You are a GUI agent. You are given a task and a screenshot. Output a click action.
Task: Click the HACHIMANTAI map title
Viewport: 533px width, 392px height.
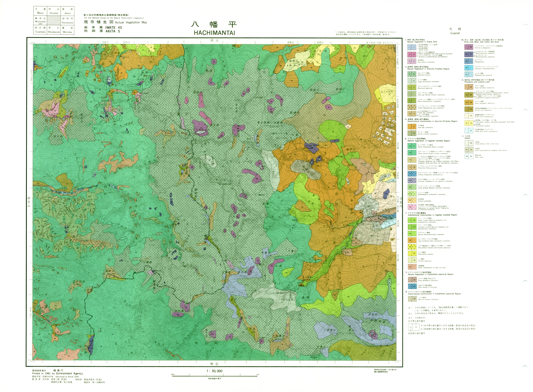click(x=214, y=33)
